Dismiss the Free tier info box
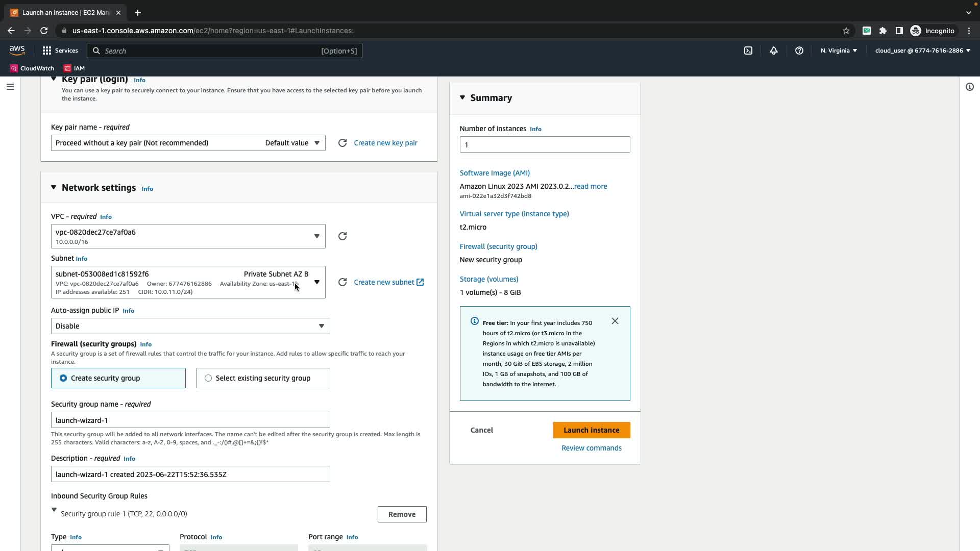This screenshot has height=551, width=980. point(615,321)
